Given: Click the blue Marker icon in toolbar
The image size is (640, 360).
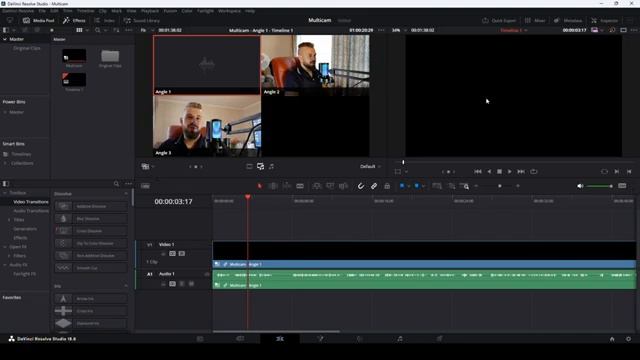Looking at the screenshot, I should pos(417,186).
